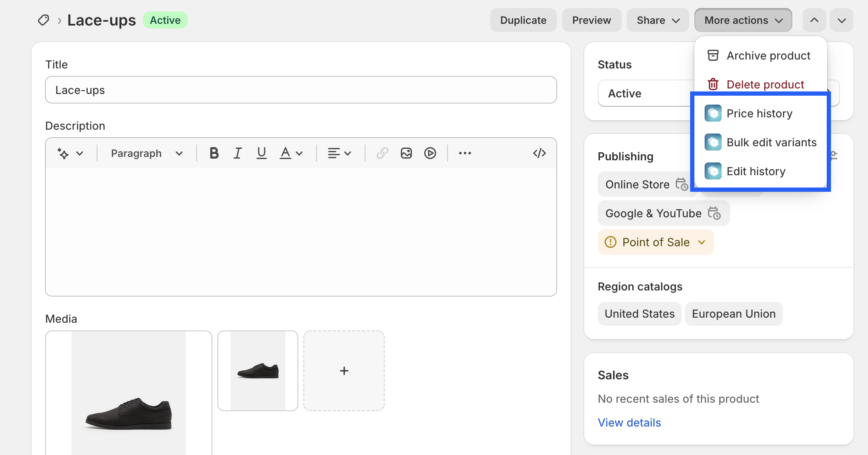Open the text color picker
Image resolution: width=868 pixels, height=455 pixels.
(291, 153)
